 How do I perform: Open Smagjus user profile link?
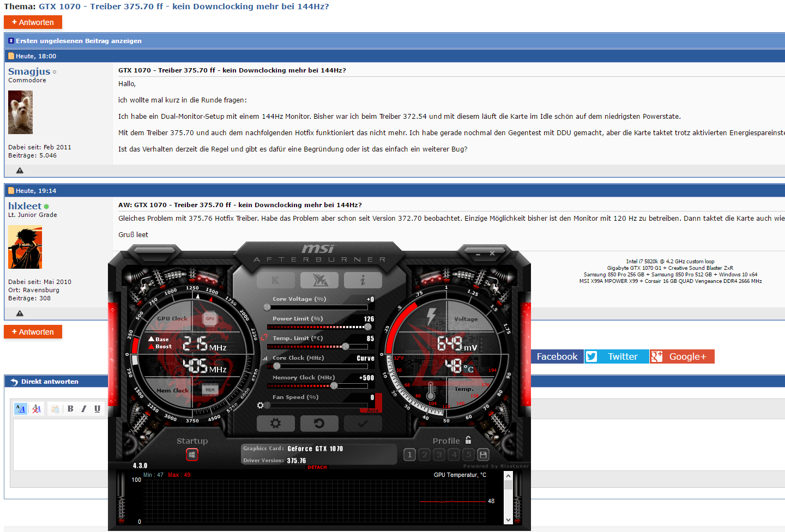coord(29,71)
